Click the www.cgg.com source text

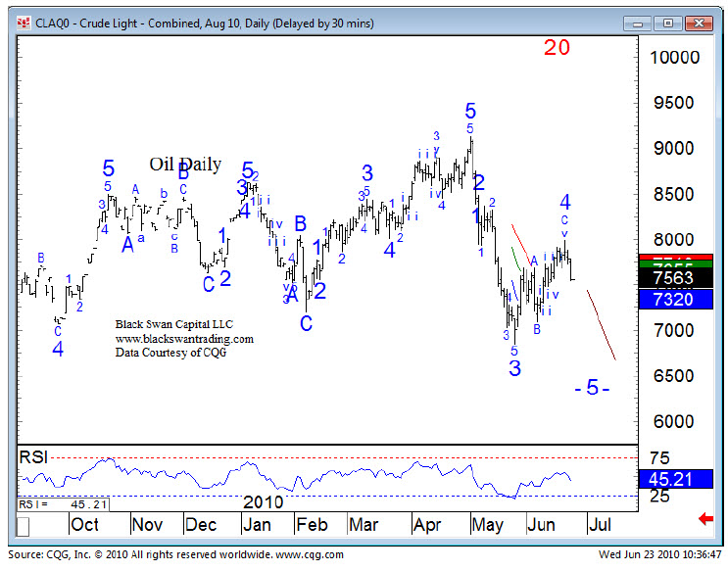[x=310, y=554]
